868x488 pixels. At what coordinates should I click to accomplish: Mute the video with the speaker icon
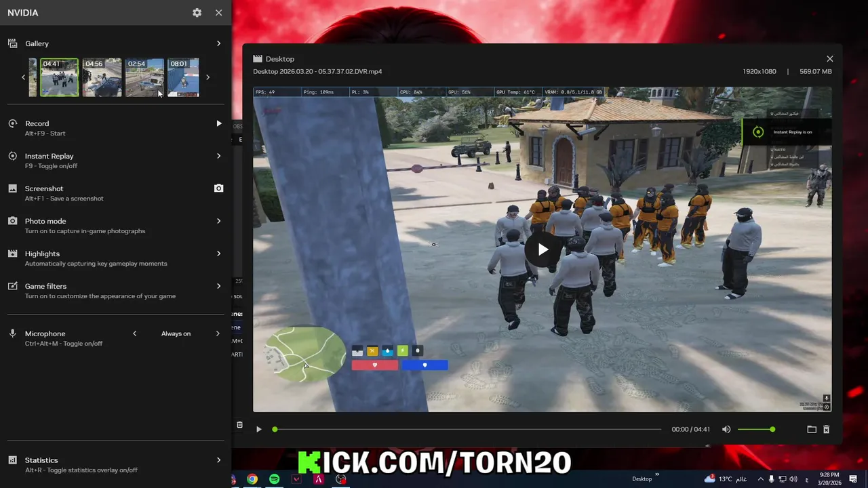pos(726,429)
